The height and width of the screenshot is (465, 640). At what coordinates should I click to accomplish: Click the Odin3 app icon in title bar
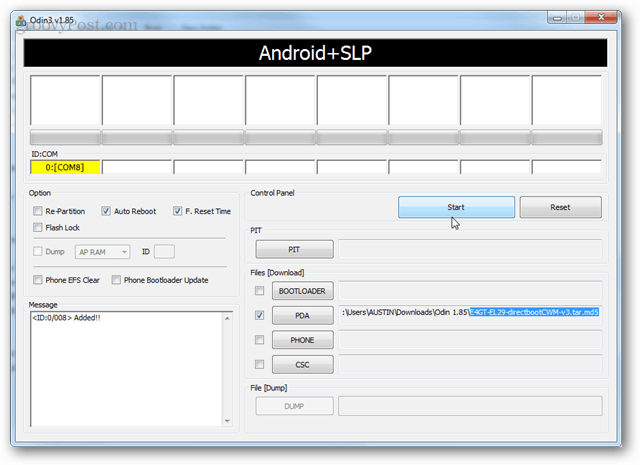coord(21,20)
